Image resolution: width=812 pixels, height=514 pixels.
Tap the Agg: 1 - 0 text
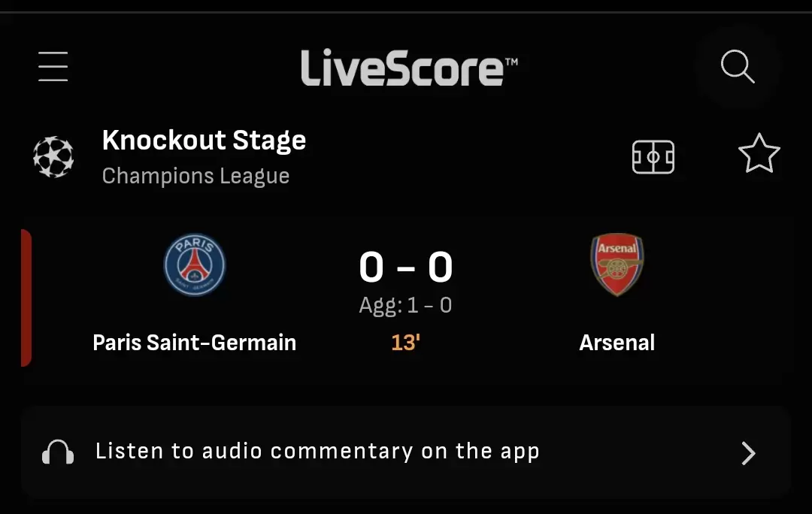(x=405, y=305)
